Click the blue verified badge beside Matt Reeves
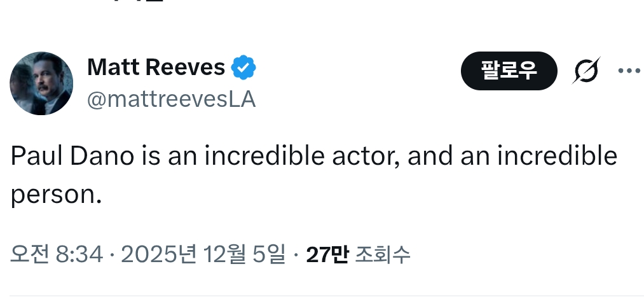Screen dimensions: 644x299 pos(243,67)
